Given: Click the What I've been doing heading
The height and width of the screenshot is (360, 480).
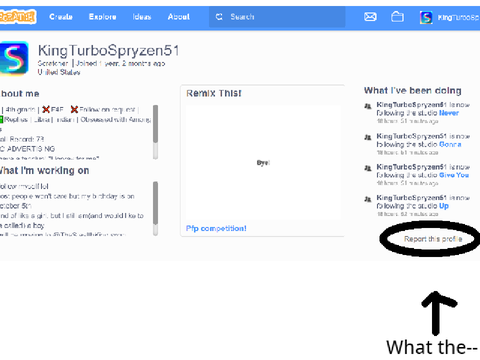Looking at the screenshot, I should [413, 91].
